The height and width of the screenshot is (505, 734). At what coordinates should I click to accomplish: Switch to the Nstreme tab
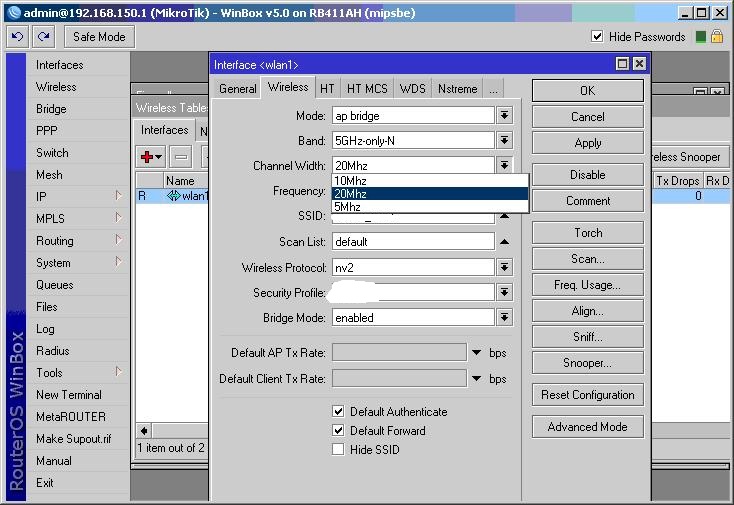(x=457, y=88)
